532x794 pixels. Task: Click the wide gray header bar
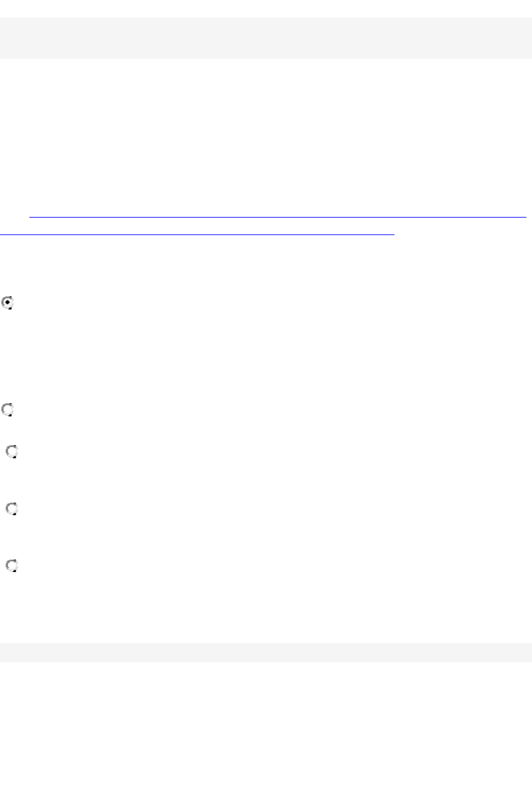[x=266, y=38]
